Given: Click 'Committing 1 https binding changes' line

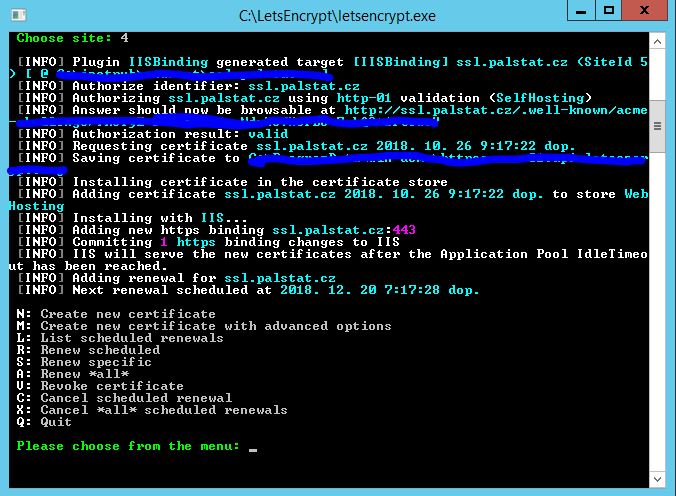Looking at the screenshot, I should tap(209, 242).
